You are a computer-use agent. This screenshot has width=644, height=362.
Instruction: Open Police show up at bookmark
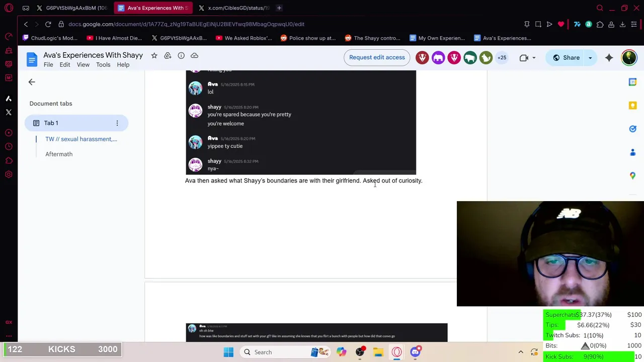click(x=308, y=38)
